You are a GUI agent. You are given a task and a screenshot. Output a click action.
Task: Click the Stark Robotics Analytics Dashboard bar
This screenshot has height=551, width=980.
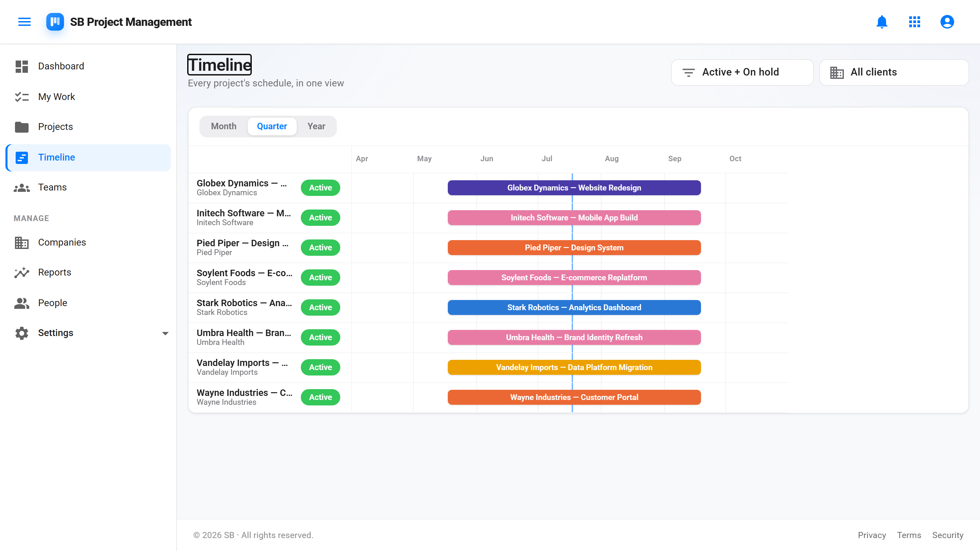point(574,307)
